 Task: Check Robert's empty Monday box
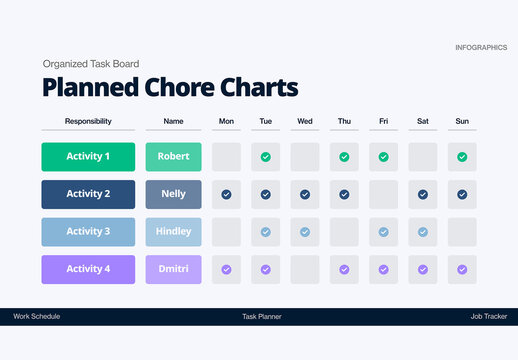pyautogui.click(x=226, y=157)
